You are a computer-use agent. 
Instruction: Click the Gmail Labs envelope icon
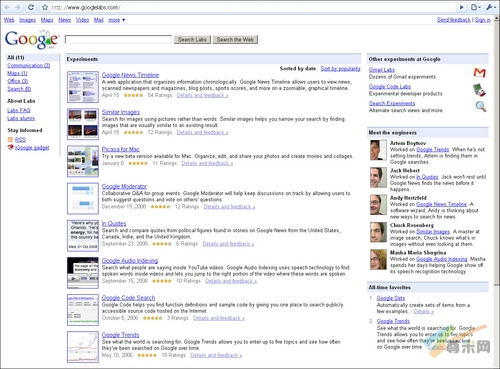click(x=480, y=72)
